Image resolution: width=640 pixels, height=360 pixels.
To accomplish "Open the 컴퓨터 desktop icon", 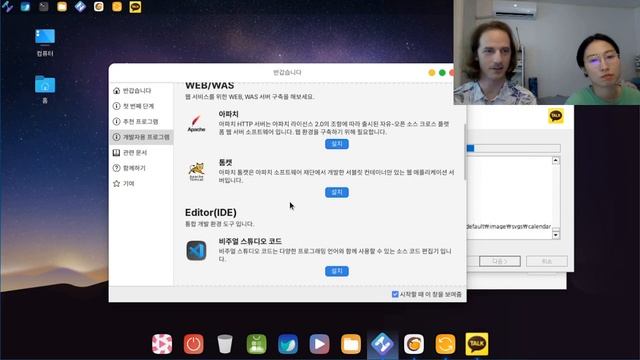I will 45,42.
